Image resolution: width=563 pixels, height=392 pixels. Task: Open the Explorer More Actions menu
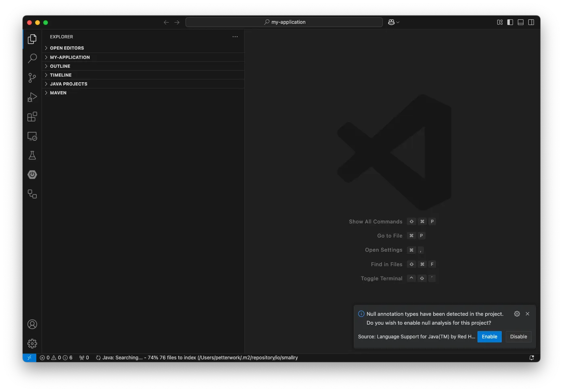235,37
